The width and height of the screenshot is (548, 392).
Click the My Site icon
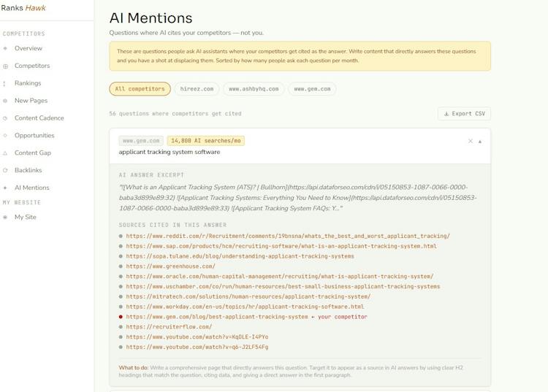[x=5, y=217]
